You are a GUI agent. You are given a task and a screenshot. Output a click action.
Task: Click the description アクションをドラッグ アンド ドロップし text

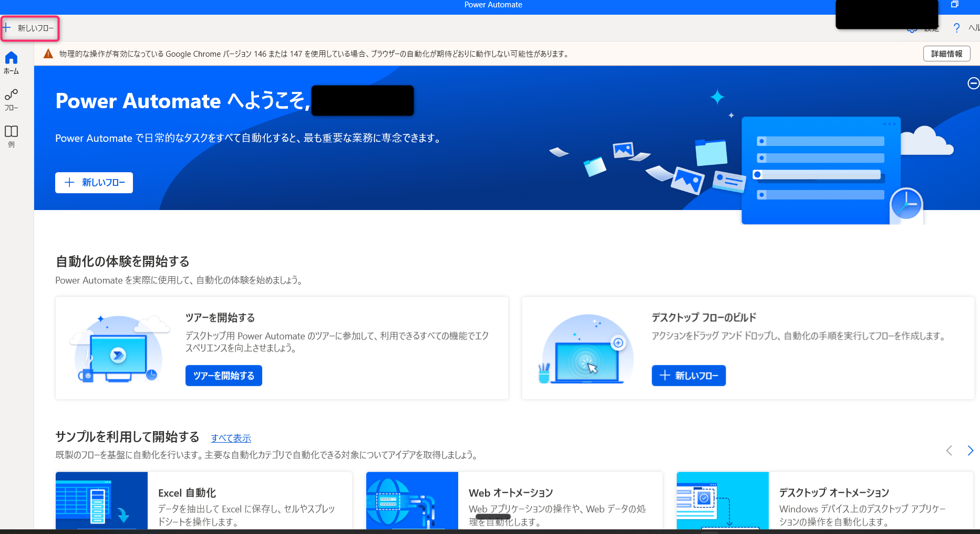coord(799,336)
